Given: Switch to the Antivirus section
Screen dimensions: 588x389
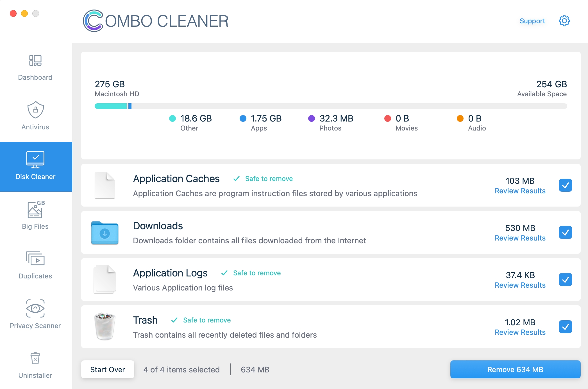Looking at the screenshot, I should pyautogui.click(x=36, y=117).
